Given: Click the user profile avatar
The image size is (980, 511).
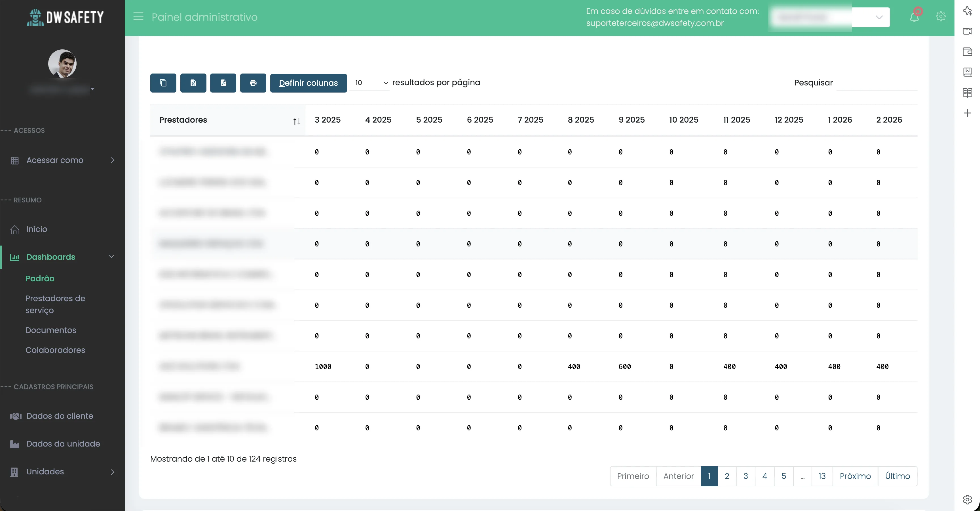Looking at the screenshot, I should [62, 64].
